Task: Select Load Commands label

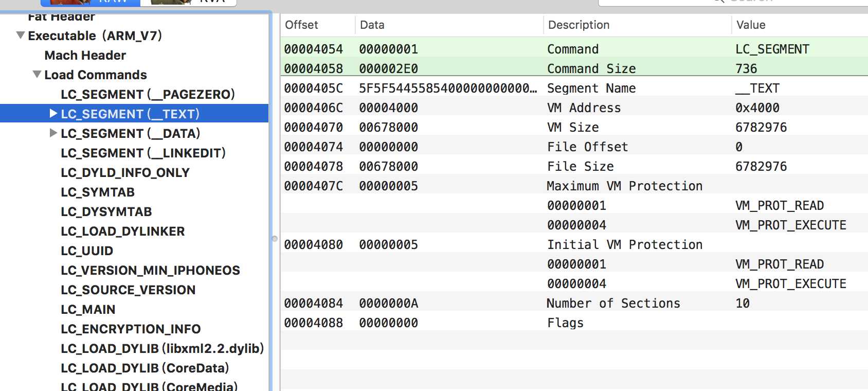Action: click(x=96, y=75)
